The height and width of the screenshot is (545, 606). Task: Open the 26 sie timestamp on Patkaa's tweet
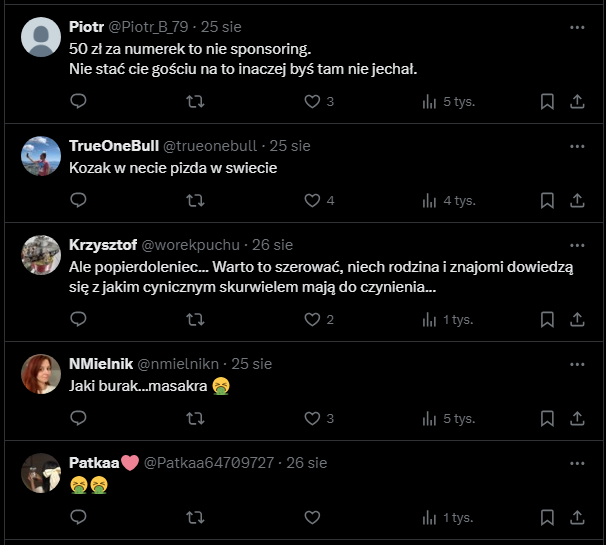pos(306,463)
